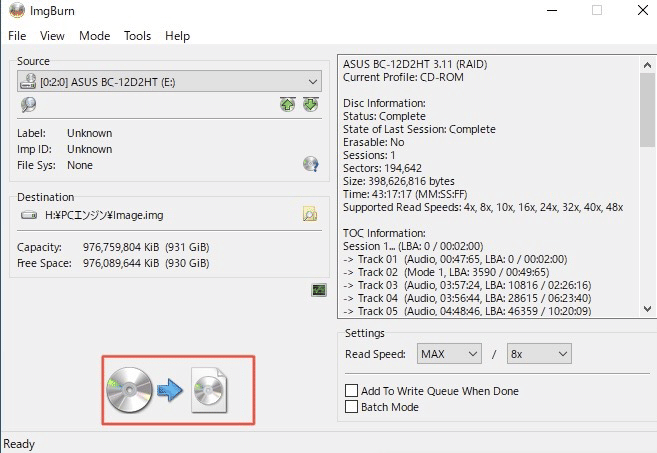The image size is (657, 453).
Task: Click the Track 02 Mode 1 line
Action: point(446,272)
